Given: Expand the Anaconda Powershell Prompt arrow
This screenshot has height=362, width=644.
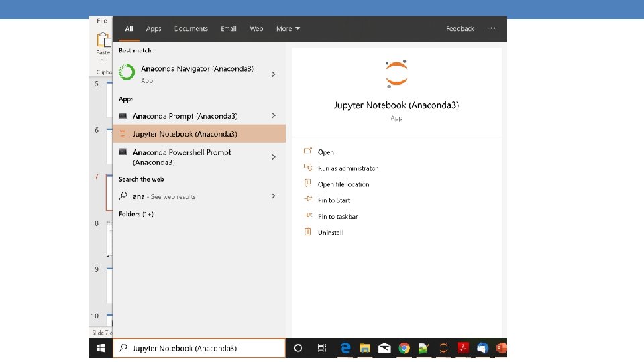Looking at the screenshot, I should tap(274, 157).
